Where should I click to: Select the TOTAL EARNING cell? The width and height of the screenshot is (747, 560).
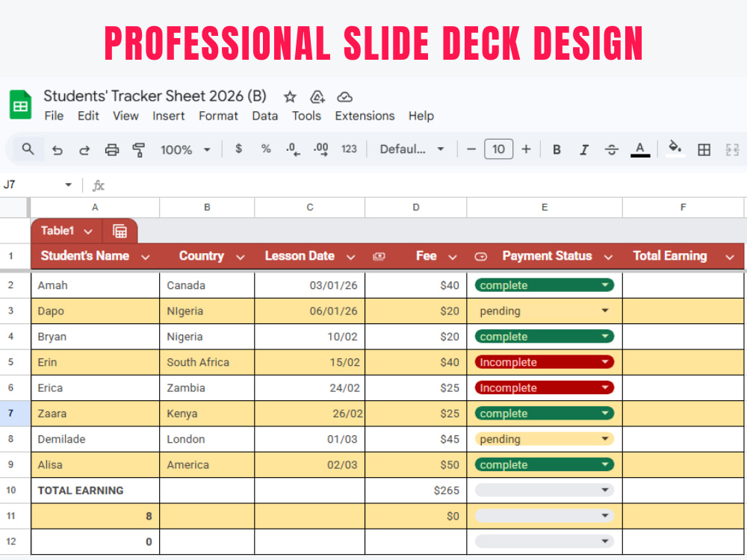pos(96,491)
